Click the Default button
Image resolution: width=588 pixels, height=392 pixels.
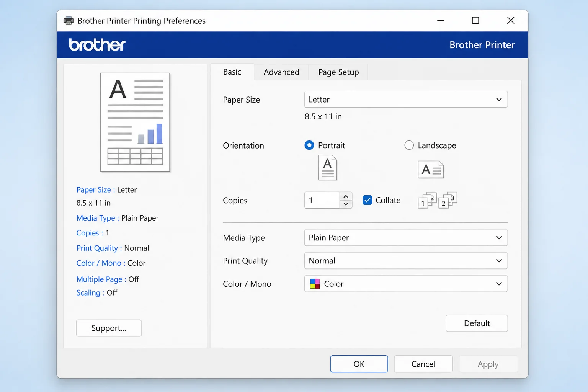(477, 323)
